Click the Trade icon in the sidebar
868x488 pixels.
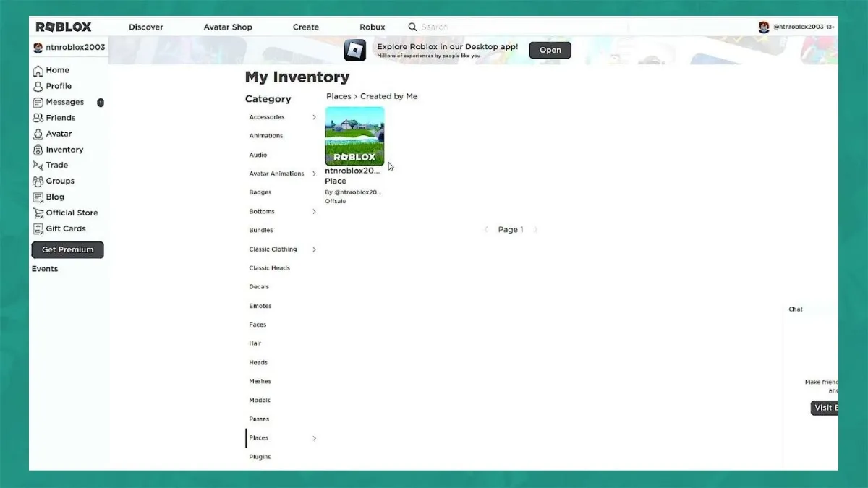38,165
